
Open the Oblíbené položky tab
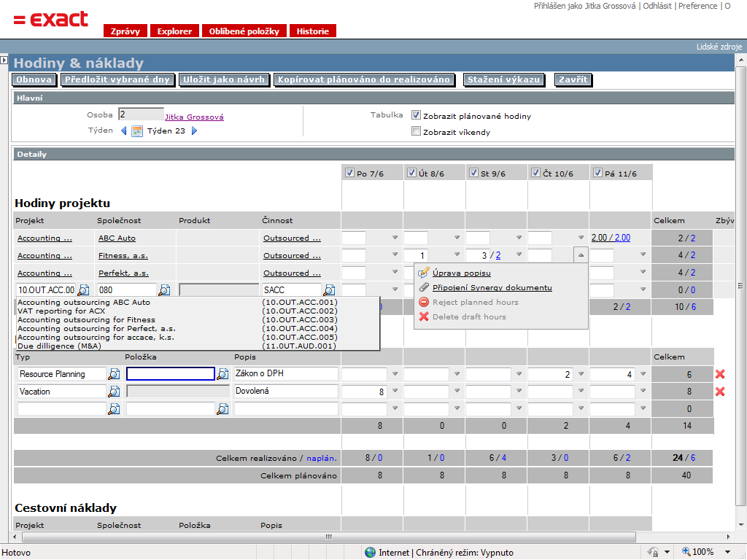click(244, 31)
